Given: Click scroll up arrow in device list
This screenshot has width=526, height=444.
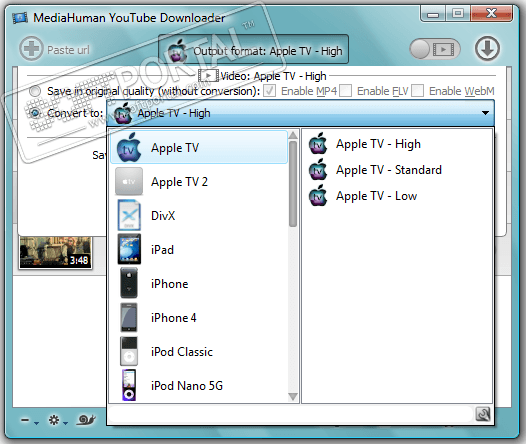Looking at the screenshot, I should coord(293,135).
